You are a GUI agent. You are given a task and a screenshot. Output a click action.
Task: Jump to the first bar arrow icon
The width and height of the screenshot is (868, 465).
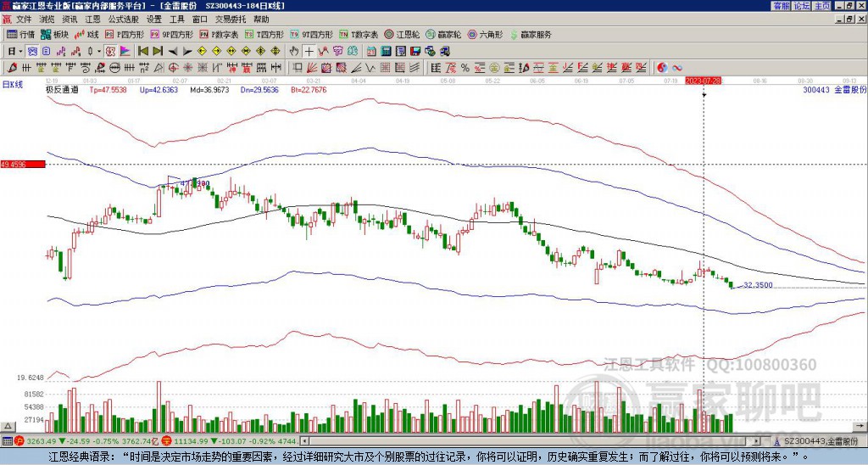click(x=143, y=52)
